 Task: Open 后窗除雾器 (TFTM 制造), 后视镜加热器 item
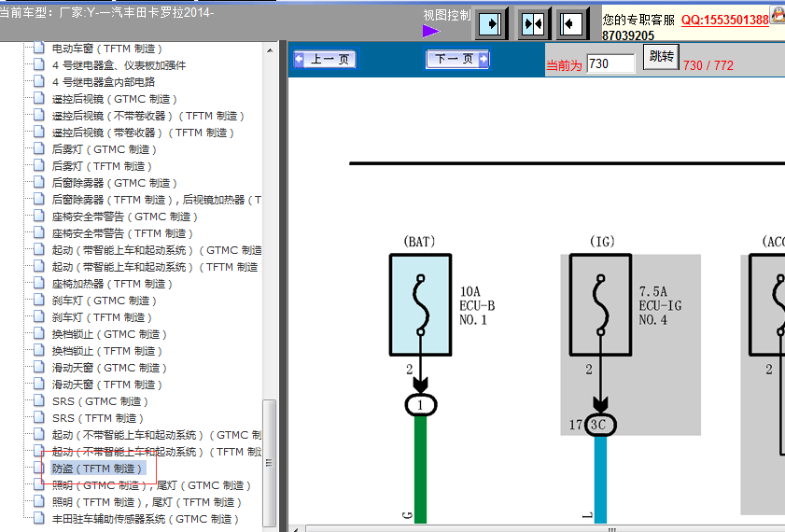point(156,200)
